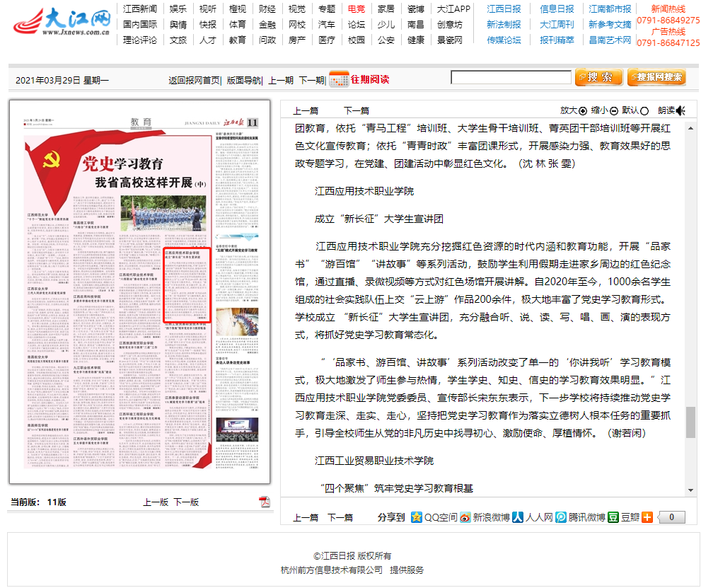Image resolution: width=701 pixels, height=588 pixels.
Task: Open more share options orange plus icon
Action: (x=647, y=517)
